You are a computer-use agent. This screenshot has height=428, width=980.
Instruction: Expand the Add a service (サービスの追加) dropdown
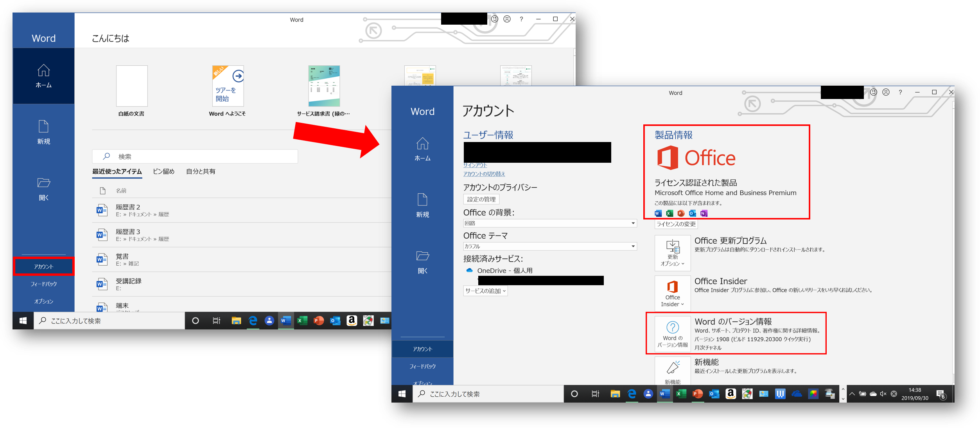pos(485,291)
